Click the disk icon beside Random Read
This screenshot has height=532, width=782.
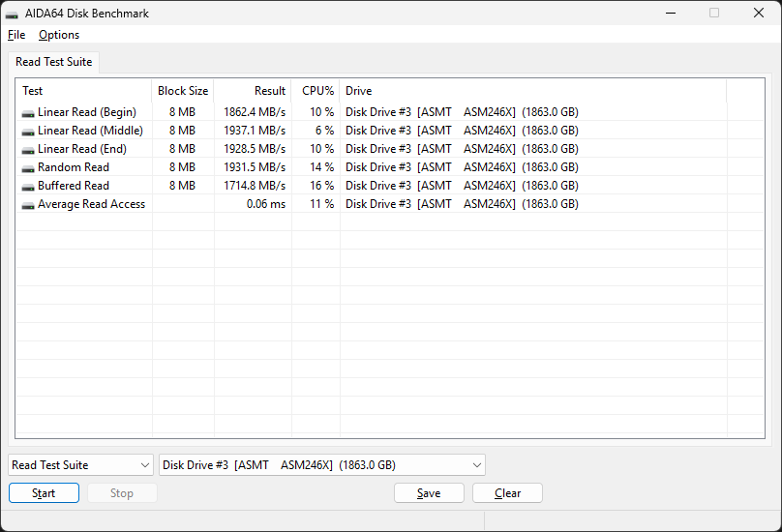(x=28, y=167)
